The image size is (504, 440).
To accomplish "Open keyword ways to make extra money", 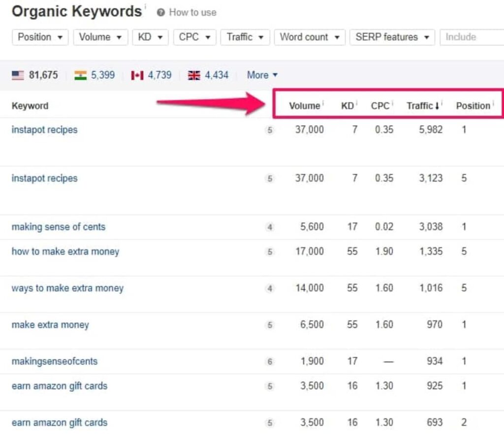I will [67, 288].
